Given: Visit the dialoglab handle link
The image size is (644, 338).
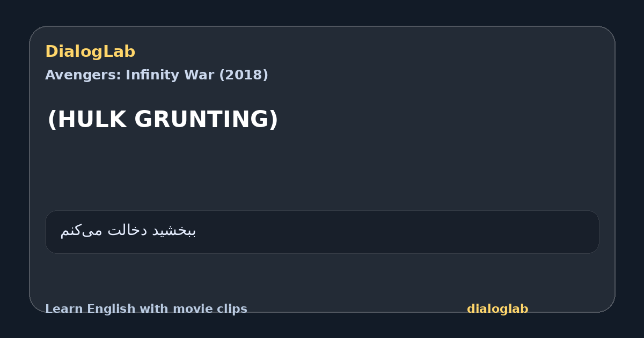Looking at the screenshot, I should (x=497, y=309).
